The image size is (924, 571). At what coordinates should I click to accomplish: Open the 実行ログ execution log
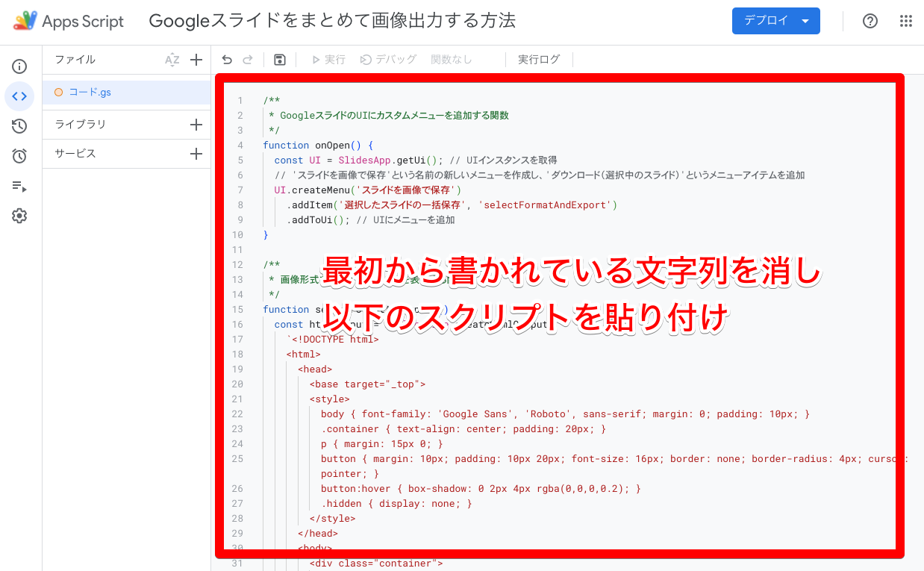coord(538,60)
